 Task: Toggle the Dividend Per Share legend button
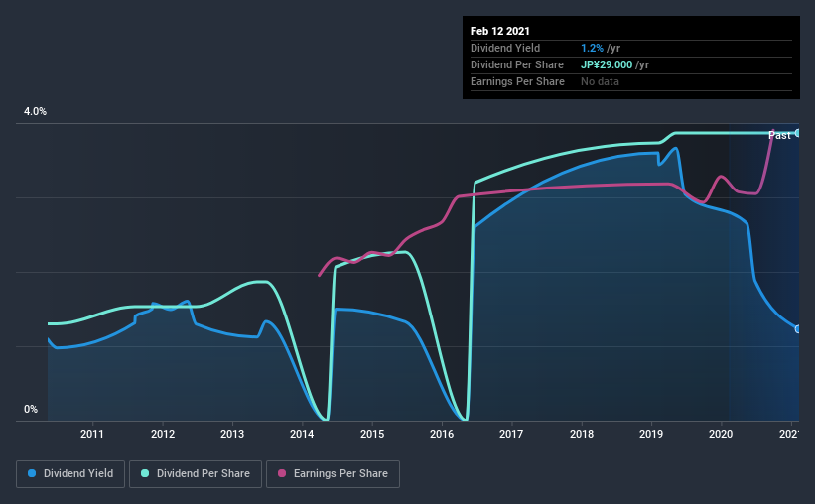click(196, 474)
